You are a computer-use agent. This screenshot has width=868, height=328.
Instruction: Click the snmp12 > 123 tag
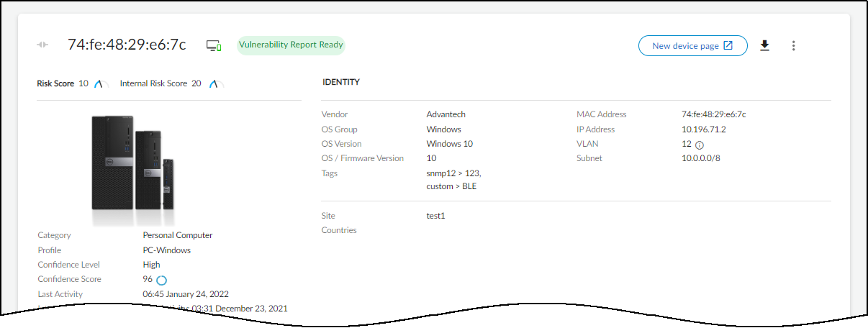click(x=453, y=173)
